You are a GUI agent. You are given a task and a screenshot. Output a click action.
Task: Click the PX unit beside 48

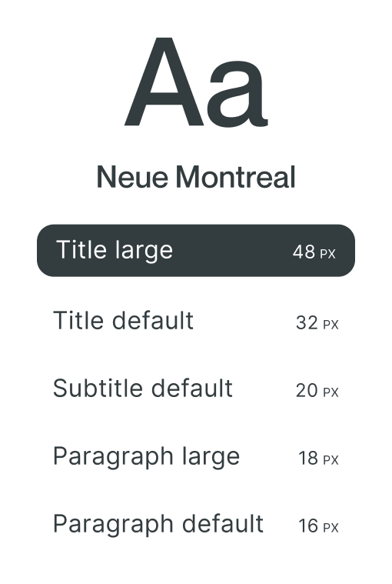327,254
